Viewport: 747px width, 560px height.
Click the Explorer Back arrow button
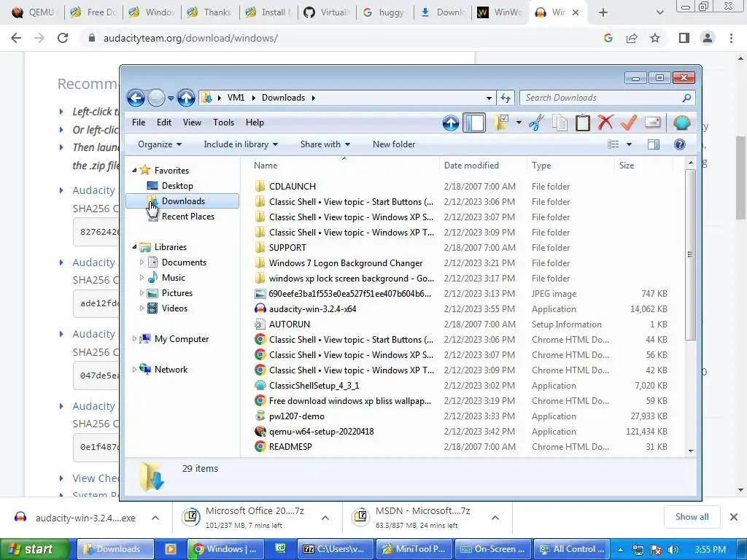[x=136, y=98]
